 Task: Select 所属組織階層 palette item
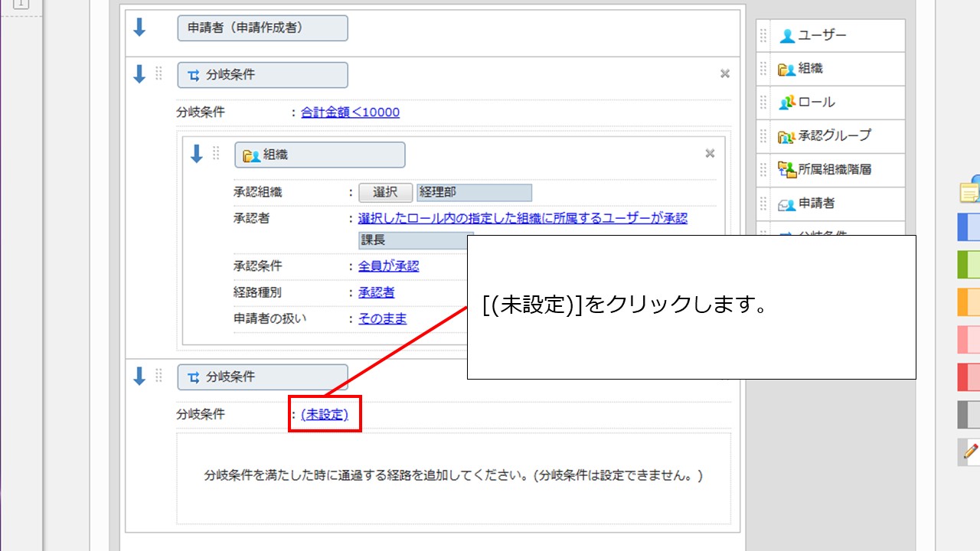[834, 169]
